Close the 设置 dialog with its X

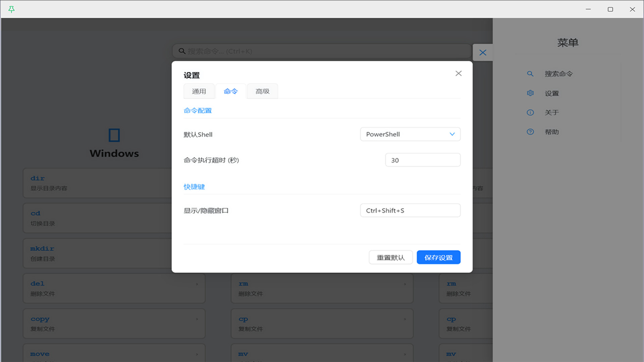[x=459, y=73]
